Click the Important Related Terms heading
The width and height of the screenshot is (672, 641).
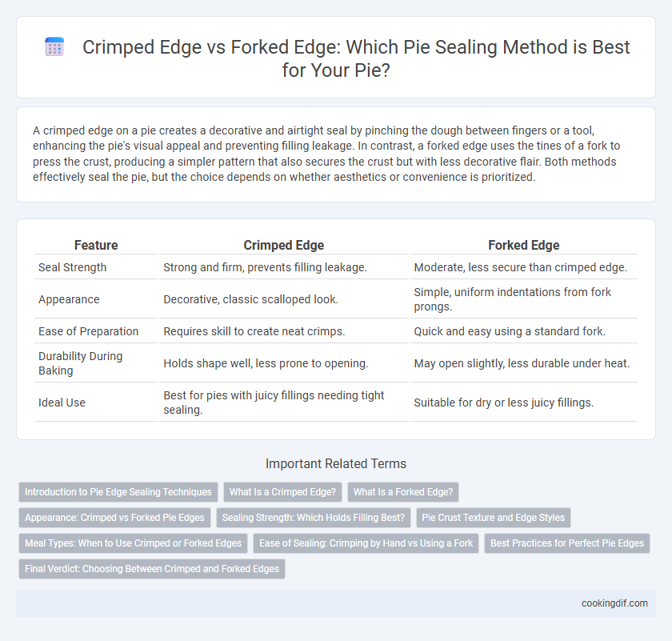[x=336, y=463]
